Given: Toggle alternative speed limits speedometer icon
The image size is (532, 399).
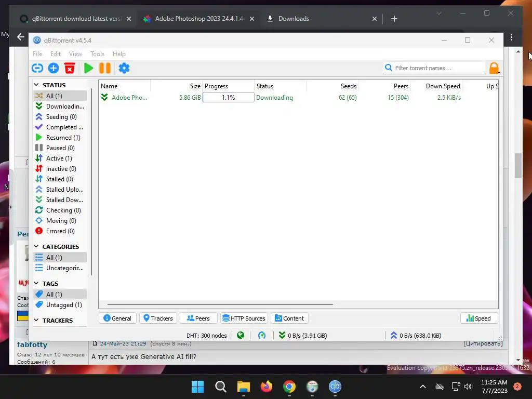Looking at the screenshot, I should 262,336.
